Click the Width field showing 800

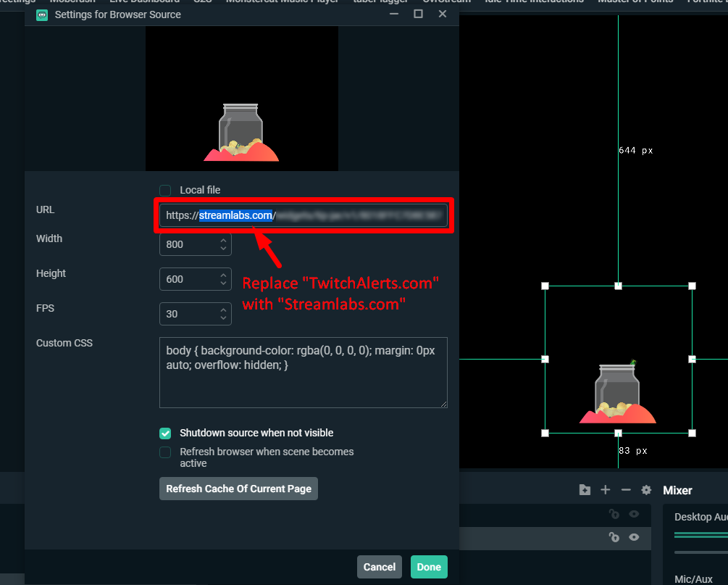[196, 244]
